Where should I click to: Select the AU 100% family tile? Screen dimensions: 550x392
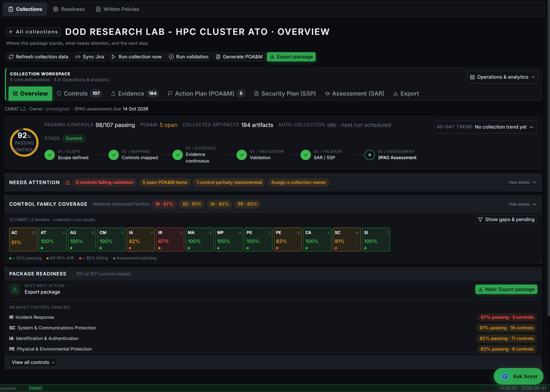tap(82, 240)
